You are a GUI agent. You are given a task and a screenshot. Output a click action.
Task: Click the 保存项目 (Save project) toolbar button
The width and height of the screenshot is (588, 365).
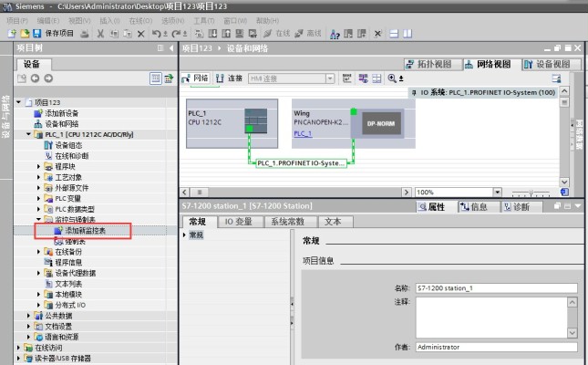pos(52,34)
